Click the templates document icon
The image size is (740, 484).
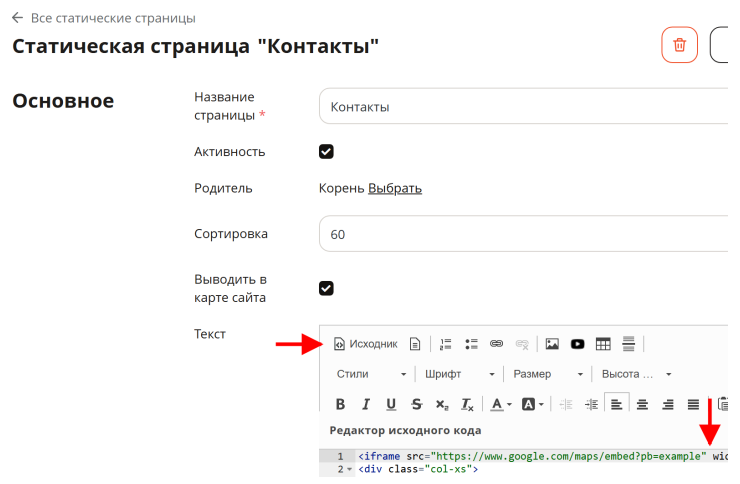(415, 344)
